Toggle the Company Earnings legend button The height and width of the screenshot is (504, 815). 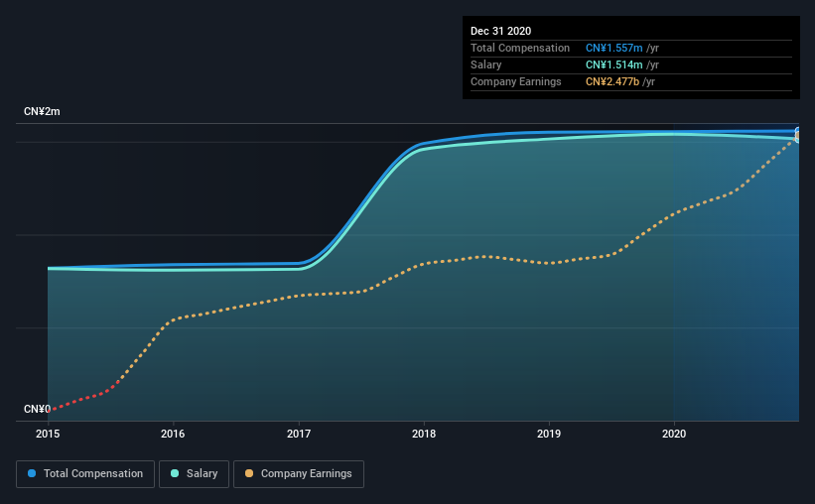coord(299,474)
